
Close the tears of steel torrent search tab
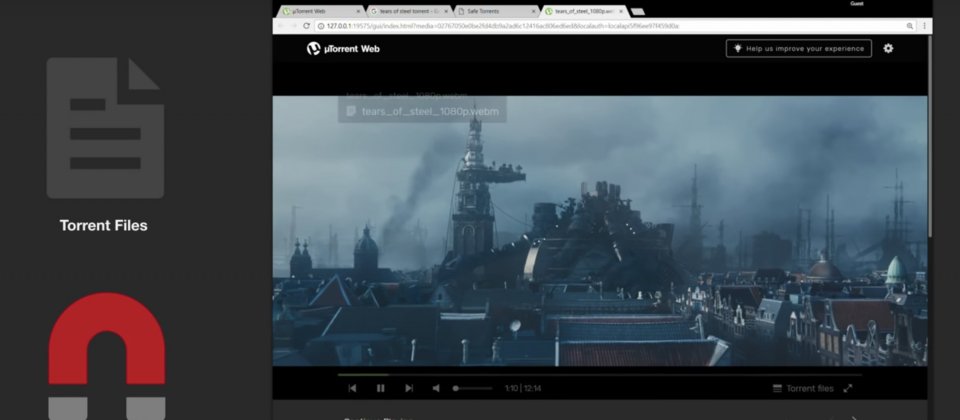pyautogui.click(x=446, y=11)
